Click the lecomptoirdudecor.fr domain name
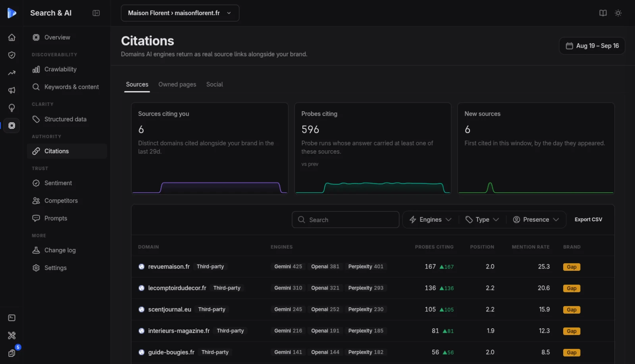Viewport: 635px width, 364px height. 177,288
